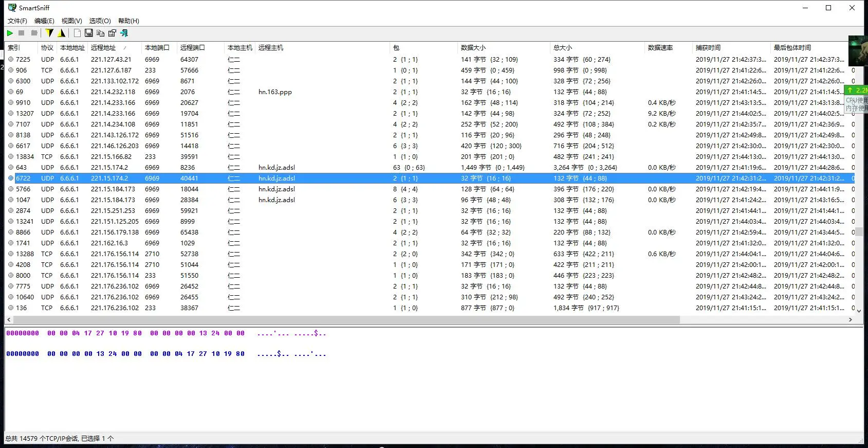The image size is (868, 448).
Task: Open the display filter triangle icon
Action: point(62,33)
